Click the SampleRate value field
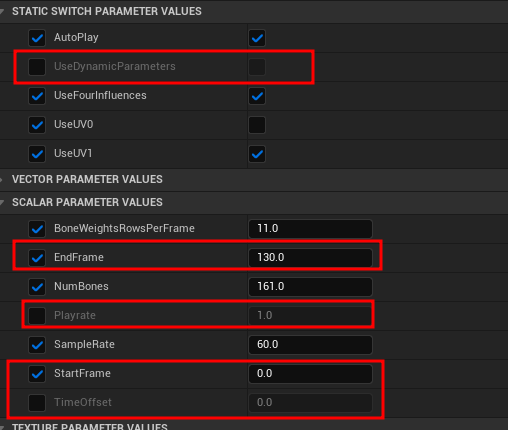 click(310, 345)
